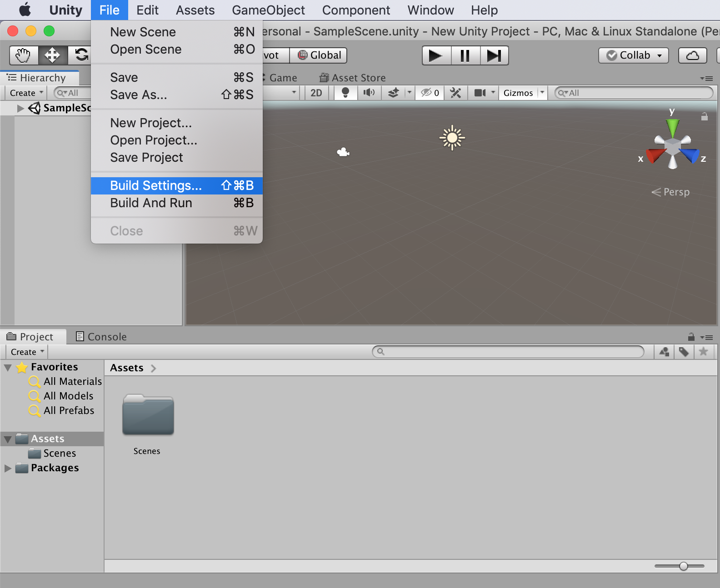The image size is (720, 588).
Task: Click the Global handle rotation button
Action: tap(319, 55)
